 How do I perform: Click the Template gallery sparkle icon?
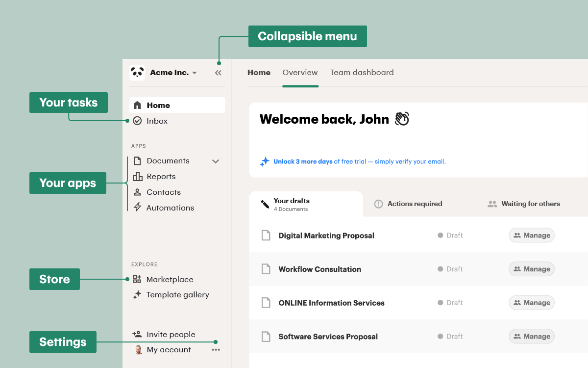[x=137, y=295]
